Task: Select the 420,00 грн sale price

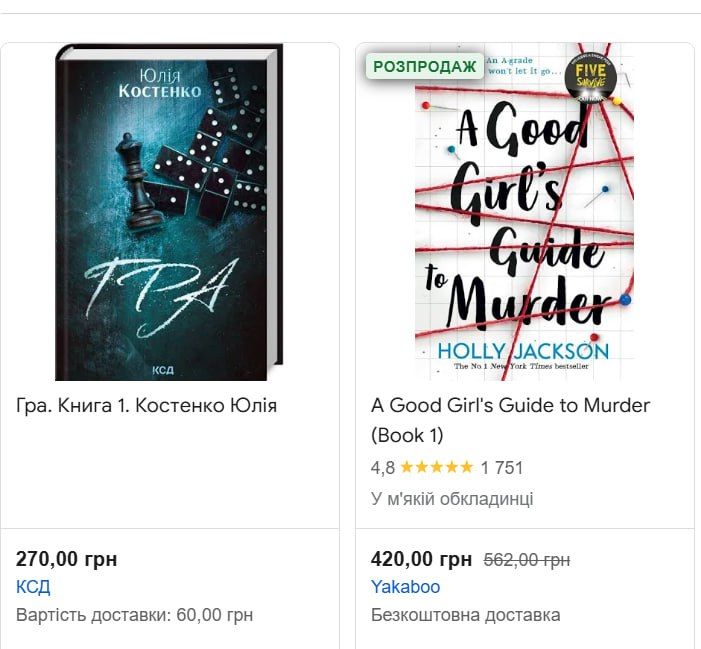Action: 421,559
